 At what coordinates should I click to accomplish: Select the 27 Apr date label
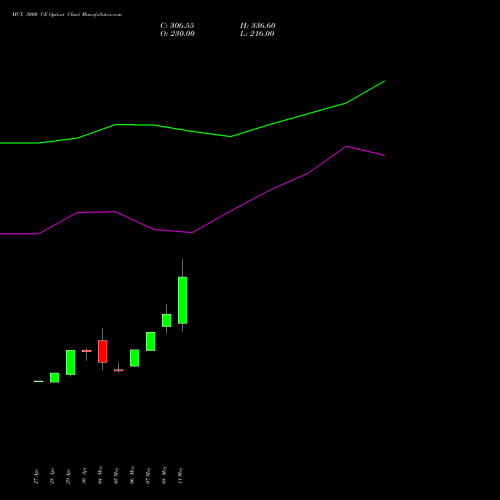[x=36, y=476]
